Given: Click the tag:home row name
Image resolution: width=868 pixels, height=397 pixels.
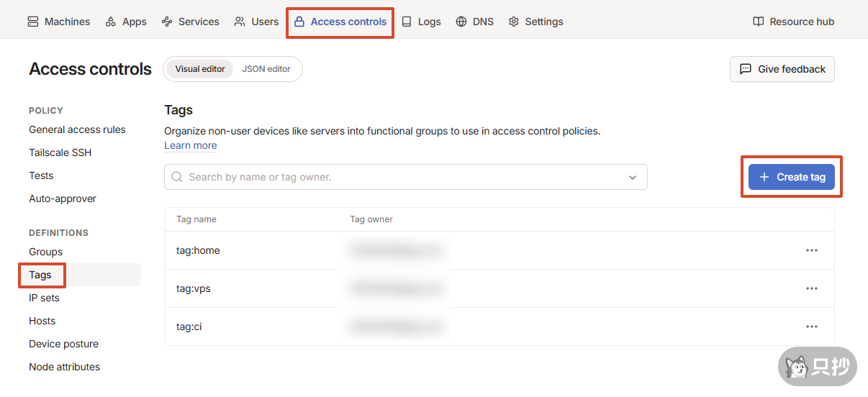Looking at the screenshot, I should click(198, 250).
